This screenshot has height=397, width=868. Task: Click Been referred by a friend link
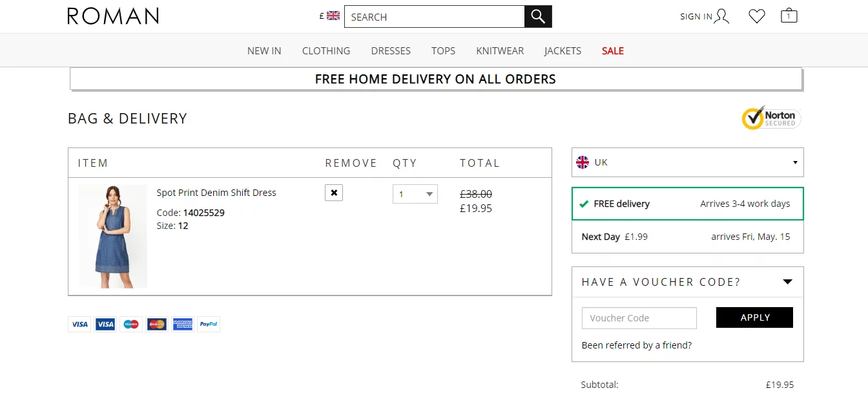click(x=637, y=345)
